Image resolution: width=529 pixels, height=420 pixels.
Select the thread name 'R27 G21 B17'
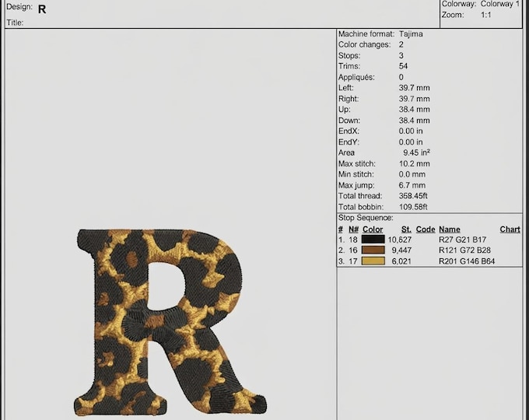(462, 240)
